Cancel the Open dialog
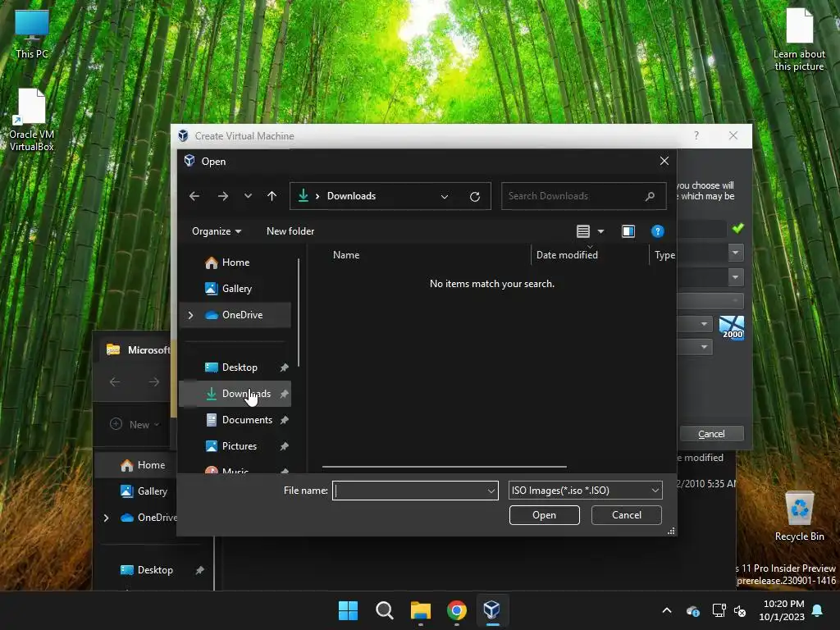The height and width of the screenshot is (630, 840). point(626,515)
